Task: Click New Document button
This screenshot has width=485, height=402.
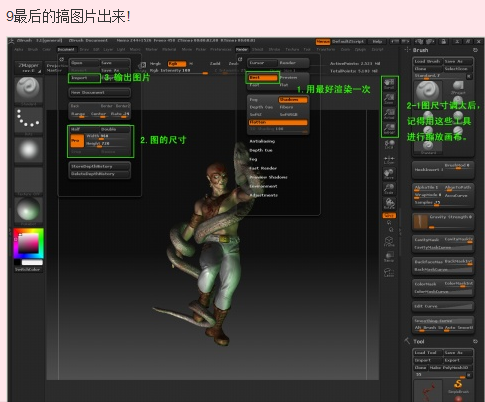Action: 100,92
